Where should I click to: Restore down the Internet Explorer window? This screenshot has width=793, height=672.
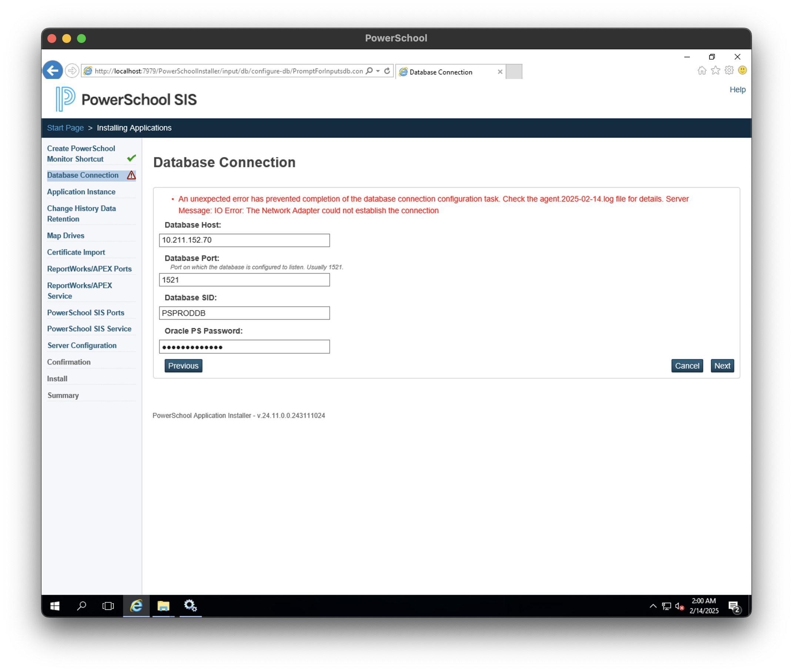712,57
